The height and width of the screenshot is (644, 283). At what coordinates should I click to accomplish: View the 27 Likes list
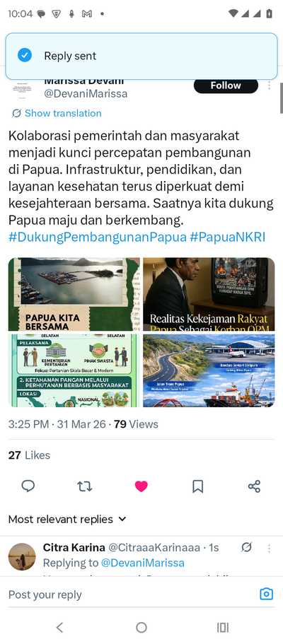click(x=29, y=455)
